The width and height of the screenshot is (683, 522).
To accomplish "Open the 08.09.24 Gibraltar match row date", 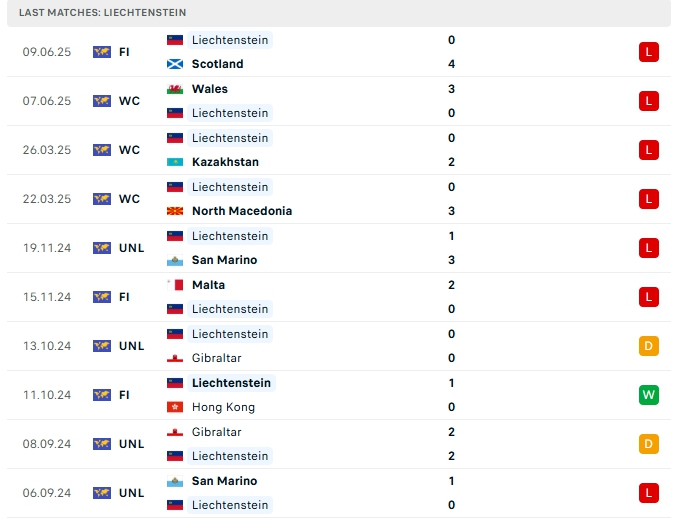I will click(x=47, y=444).
